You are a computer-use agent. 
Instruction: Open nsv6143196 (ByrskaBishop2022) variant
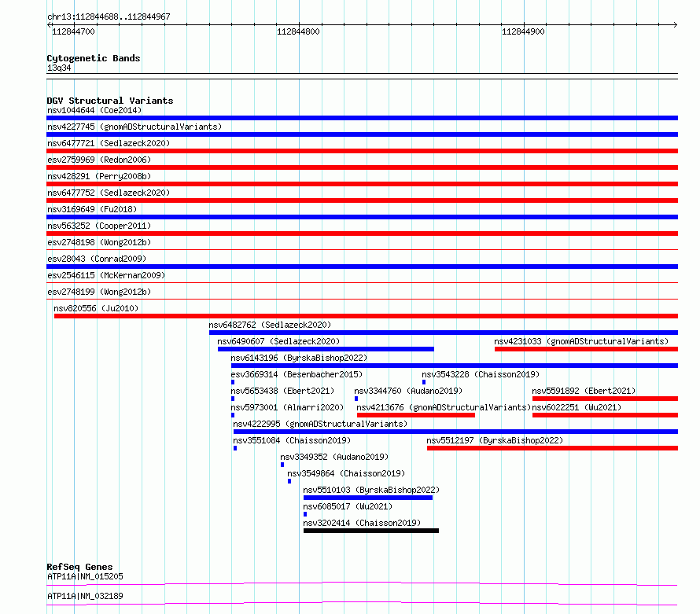tap(299, 358)
